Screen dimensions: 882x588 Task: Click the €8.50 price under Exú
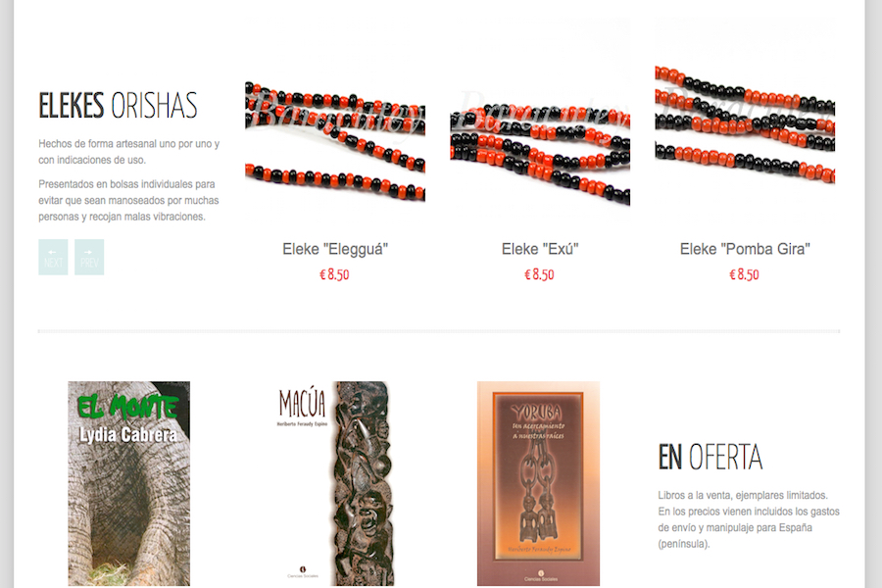[x=539, y=274]
